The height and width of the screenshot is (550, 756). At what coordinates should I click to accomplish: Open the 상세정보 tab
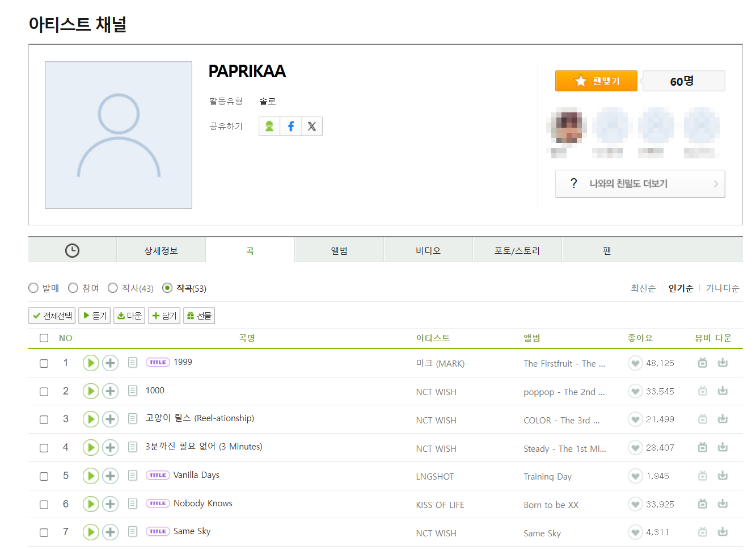161,250
